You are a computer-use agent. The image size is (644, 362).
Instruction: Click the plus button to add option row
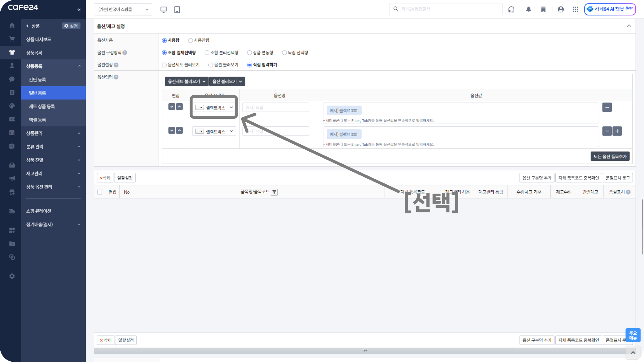point(617,131)
